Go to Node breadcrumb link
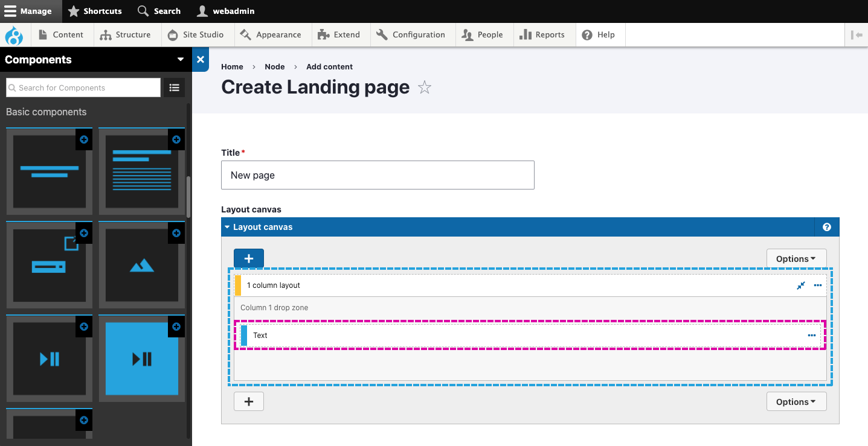 pos(275,66)
